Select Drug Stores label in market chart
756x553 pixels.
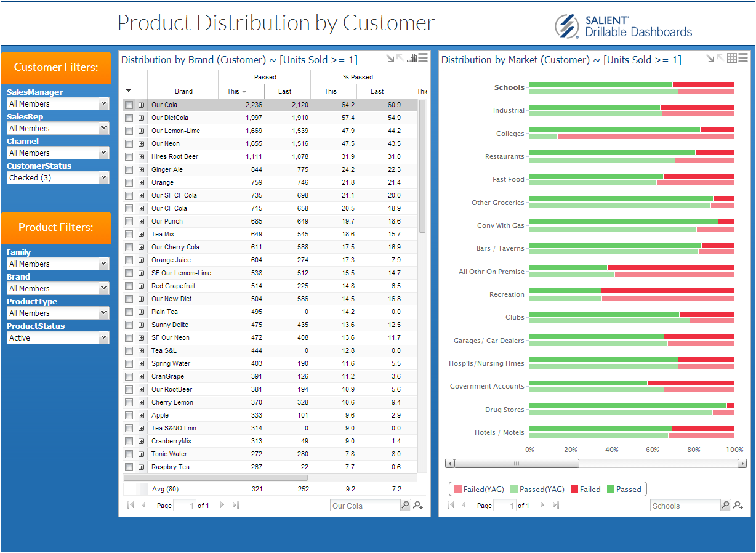tap(505, 410)
